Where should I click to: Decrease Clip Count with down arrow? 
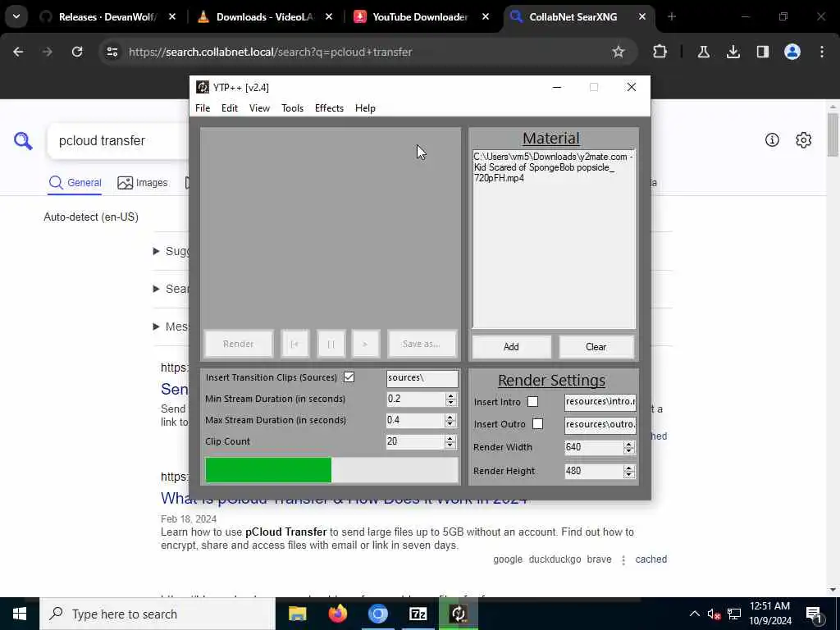tap(450, 445)
